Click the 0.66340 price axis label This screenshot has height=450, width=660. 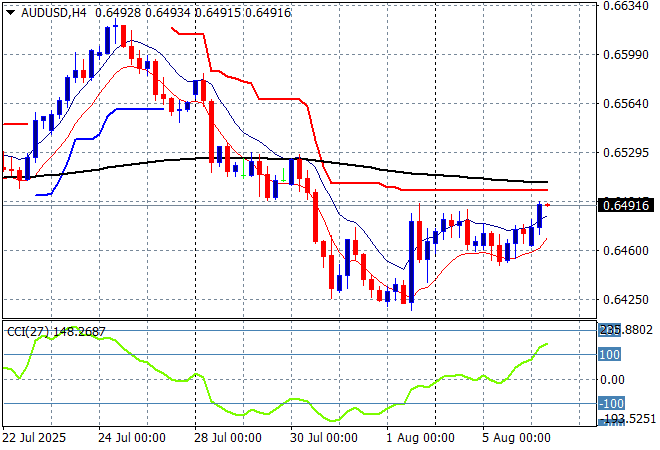coord(626,6)
